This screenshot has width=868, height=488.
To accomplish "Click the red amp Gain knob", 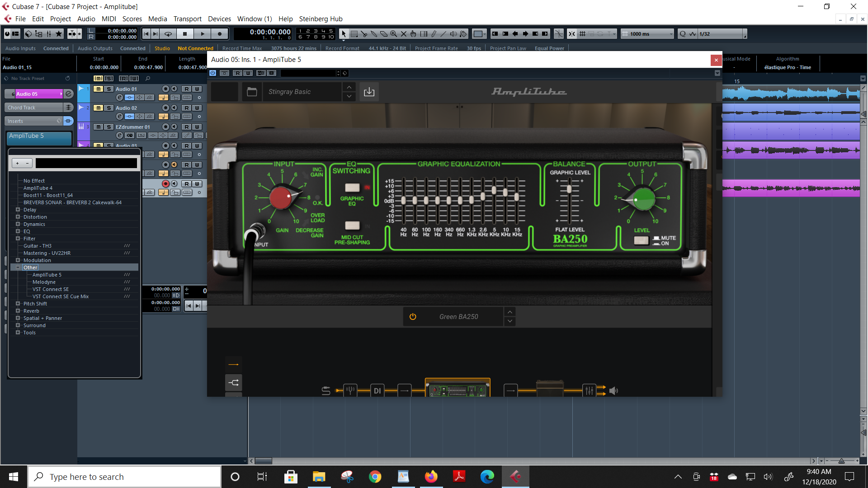I will [x=281, y=198].
